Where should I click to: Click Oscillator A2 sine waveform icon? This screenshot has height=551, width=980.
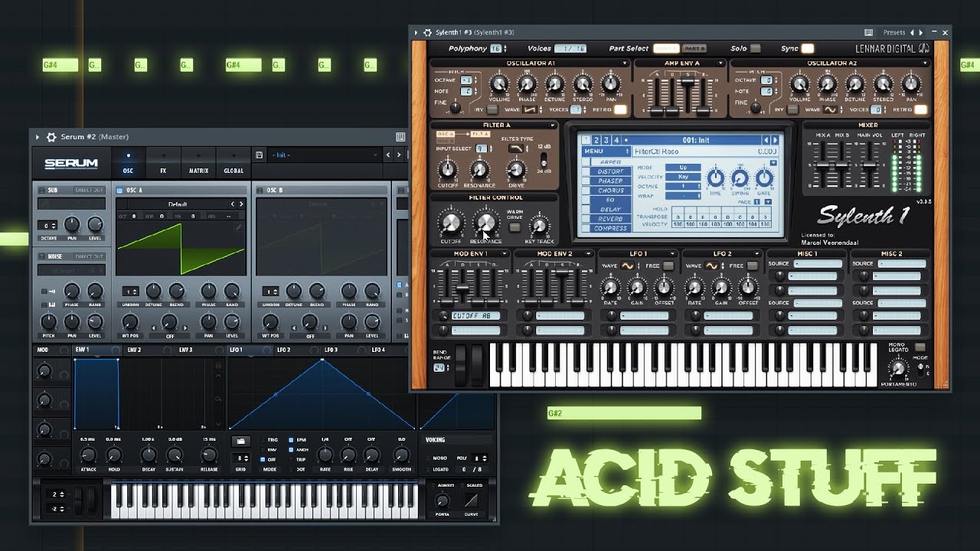831,109
